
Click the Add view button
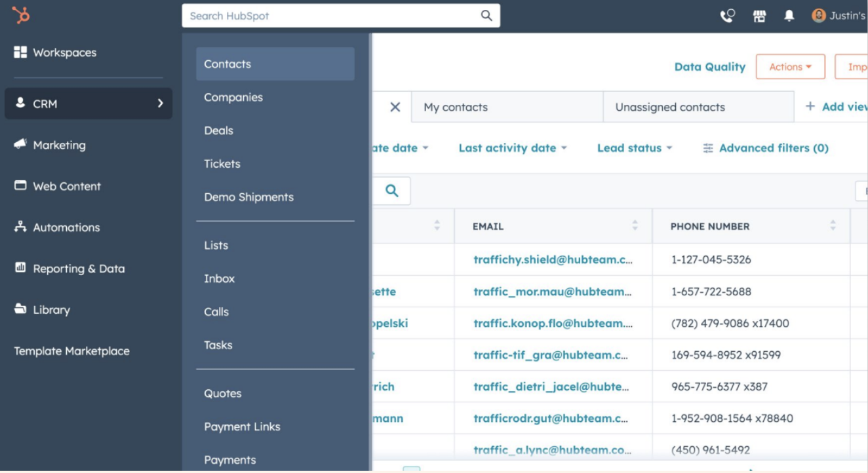tap(837, 107)
